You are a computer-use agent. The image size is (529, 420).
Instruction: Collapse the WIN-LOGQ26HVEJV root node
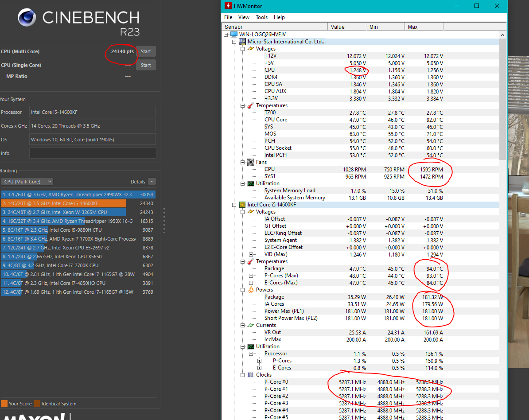(x=226, y=35)
